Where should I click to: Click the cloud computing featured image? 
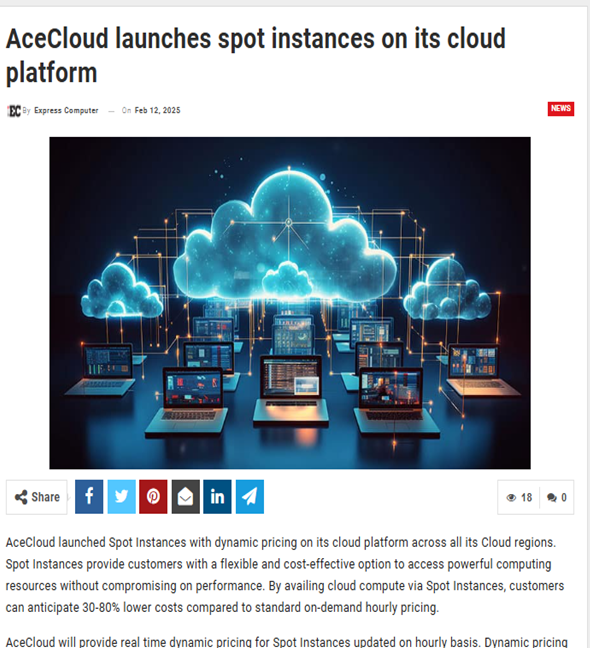click(290, 303)
